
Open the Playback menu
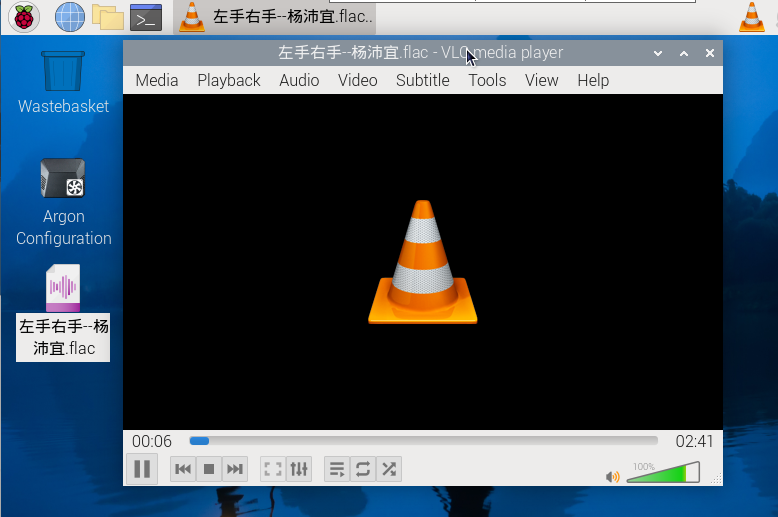pos(229,80)
